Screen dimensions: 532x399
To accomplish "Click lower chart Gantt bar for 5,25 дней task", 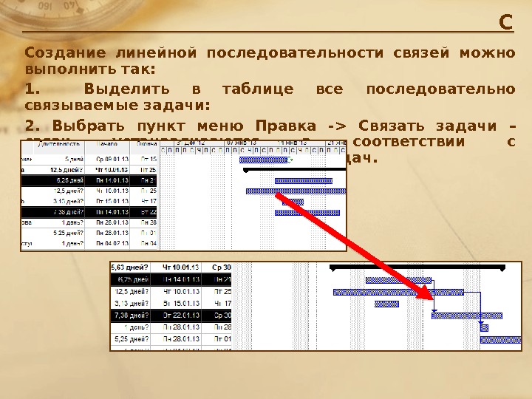I will click(501, 340).
